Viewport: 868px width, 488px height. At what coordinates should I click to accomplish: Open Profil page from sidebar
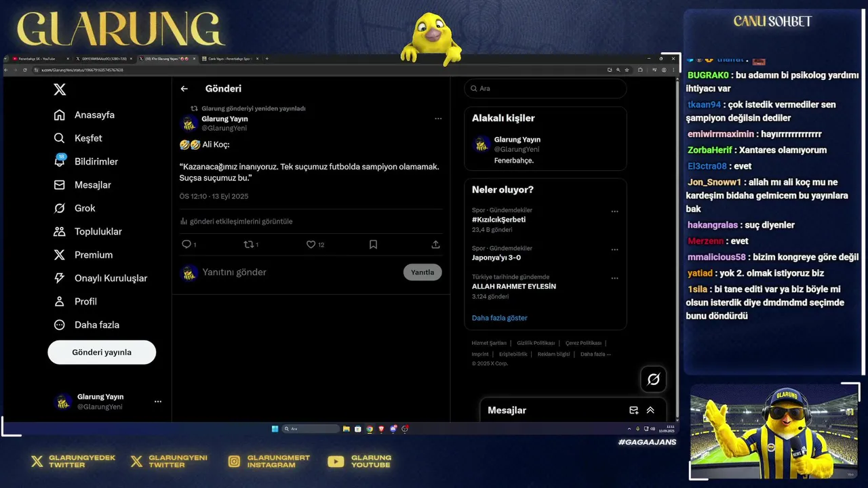pos(75,302)
